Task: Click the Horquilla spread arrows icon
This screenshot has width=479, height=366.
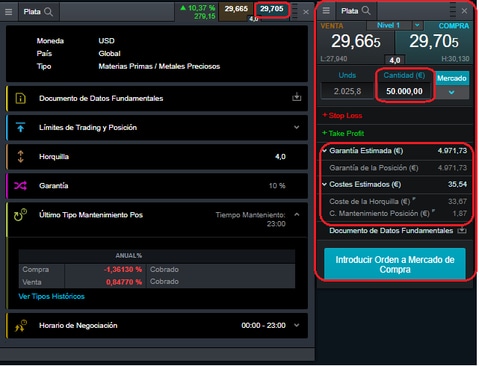Action: pyautogui.click(x=20, y=157)
